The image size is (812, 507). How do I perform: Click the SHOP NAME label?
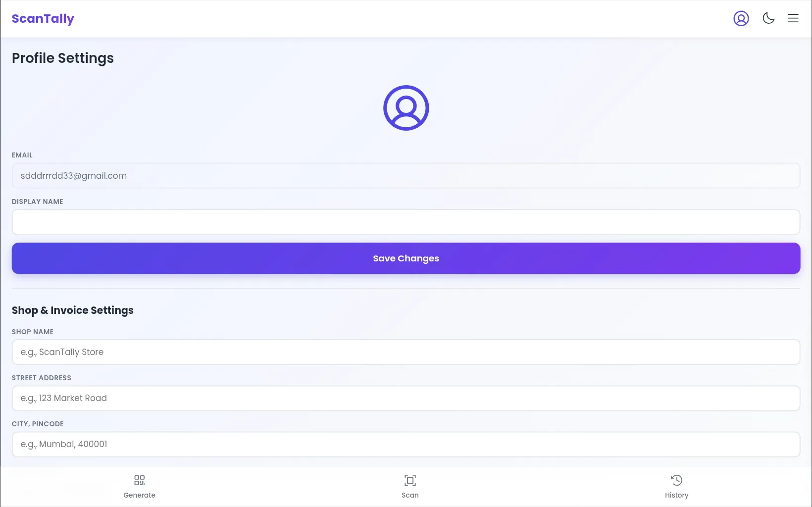point(33,332)
